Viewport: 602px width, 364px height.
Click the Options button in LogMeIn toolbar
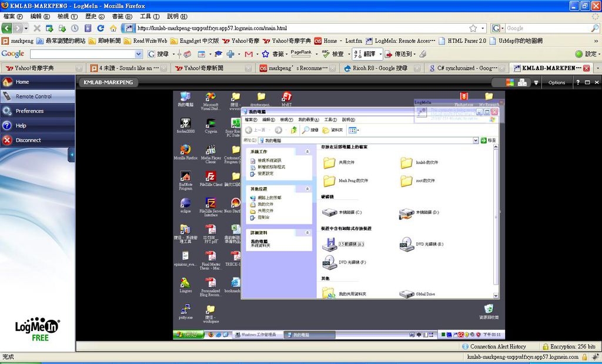557,82
